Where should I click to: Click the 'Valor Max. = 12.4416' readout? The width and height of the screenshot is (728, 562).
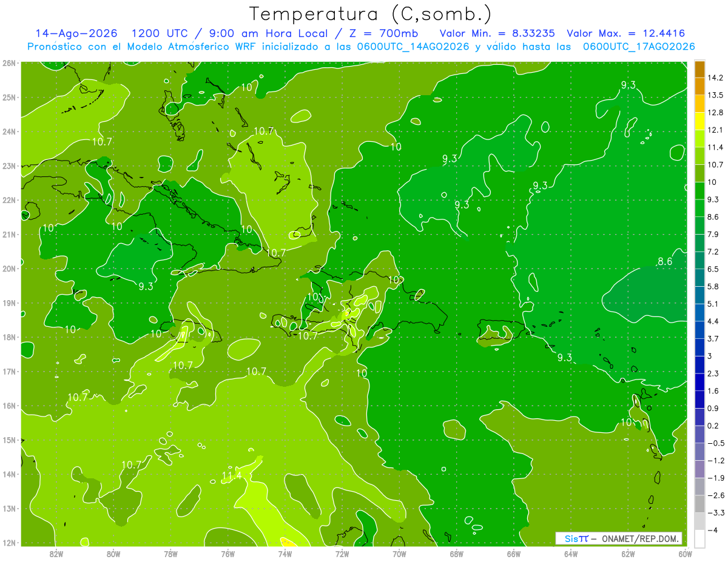click(x=626, y=33)
